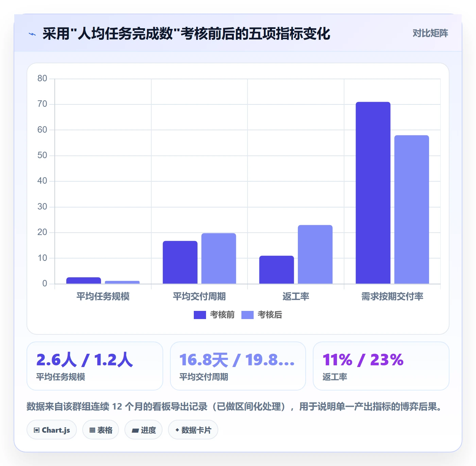The width and height of the screenshot is (476, 466).
Task: Click the 平均任务规模 axis label
Action: click(x=103, y=297)
